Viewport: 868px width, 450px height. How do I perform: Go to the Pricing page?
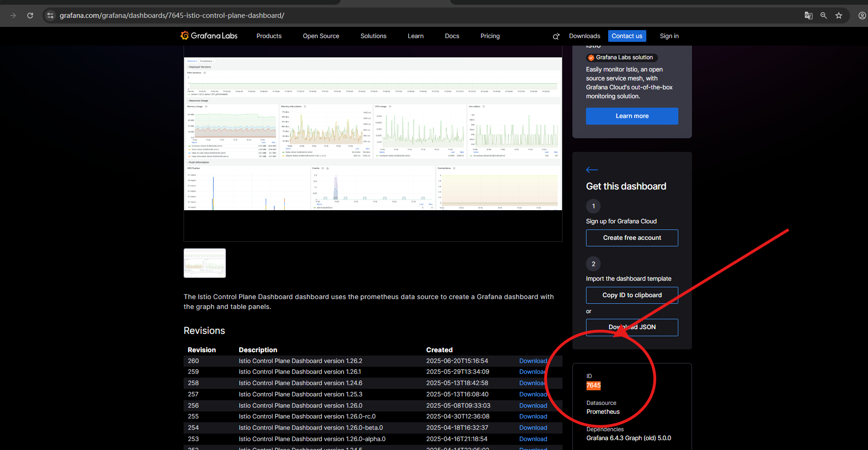490,36
